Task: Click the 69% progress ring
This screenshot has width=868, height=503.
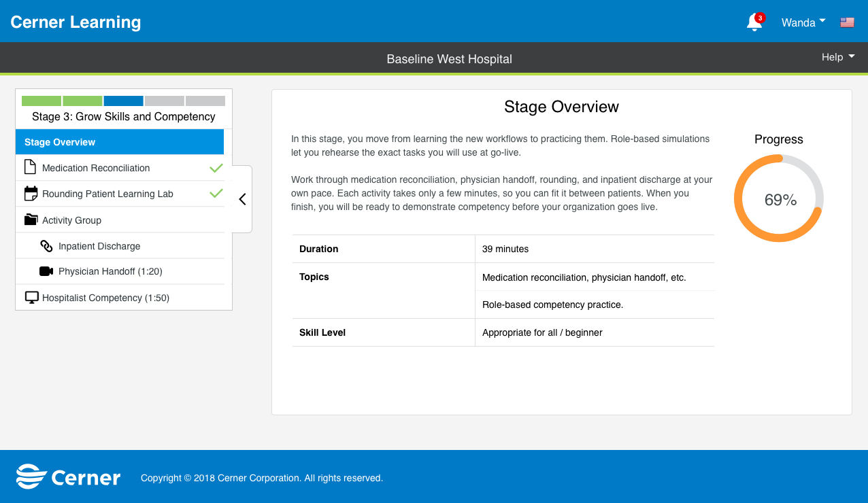Action: click(779, 198)
